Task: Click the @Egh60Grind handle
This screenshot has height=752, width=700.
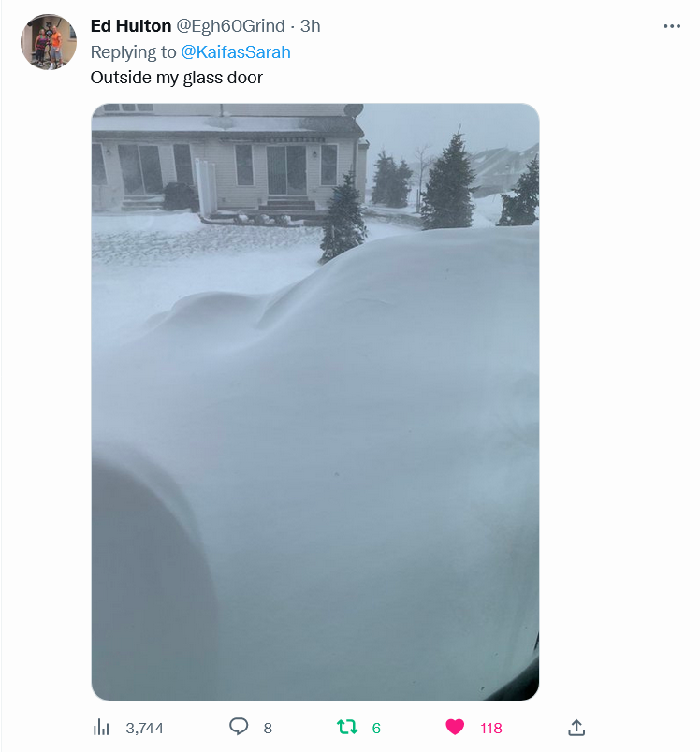Action: click(231, 26)
